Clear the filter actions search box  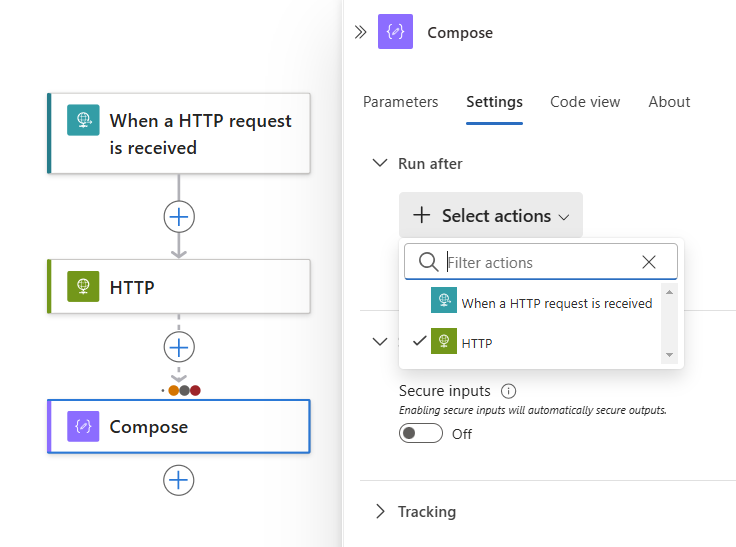click(x=649, y=262)
